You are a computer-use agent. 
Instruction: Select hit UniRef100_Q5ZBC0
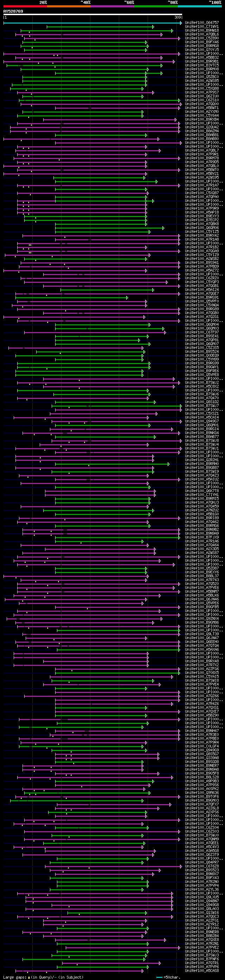click(x=202, y=77)
